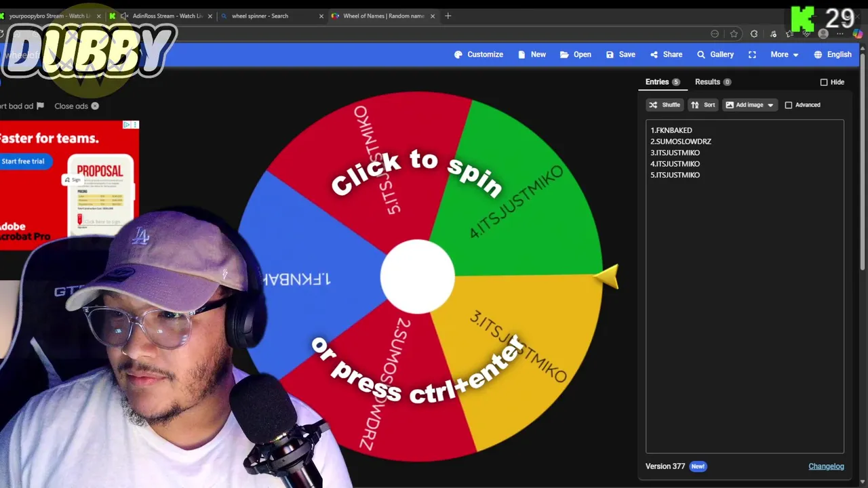868x488 pixels.
Task: Unmute the AdinRoss tab via speaker icon
Action: point(124,16)
